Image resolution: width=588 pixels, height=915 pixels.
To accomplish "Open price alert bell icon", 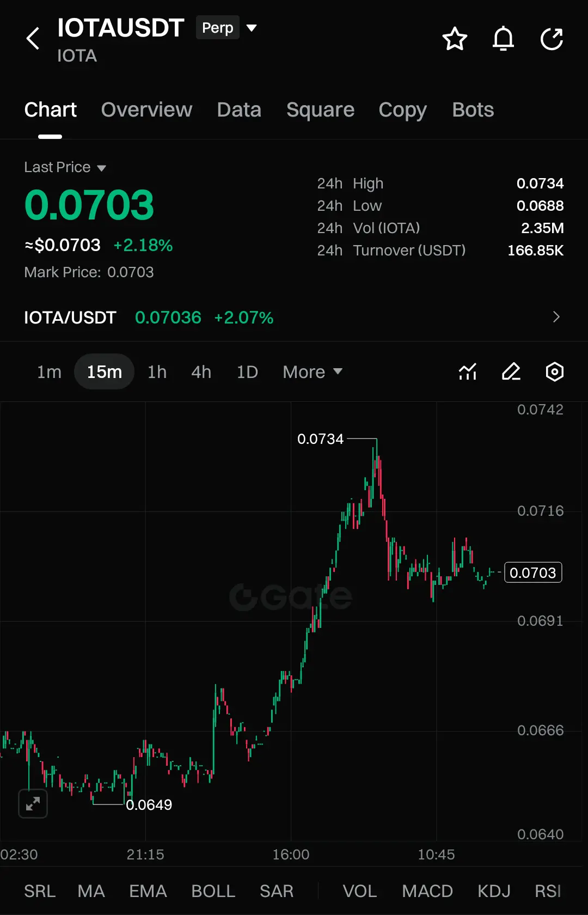I will point(503,39).
